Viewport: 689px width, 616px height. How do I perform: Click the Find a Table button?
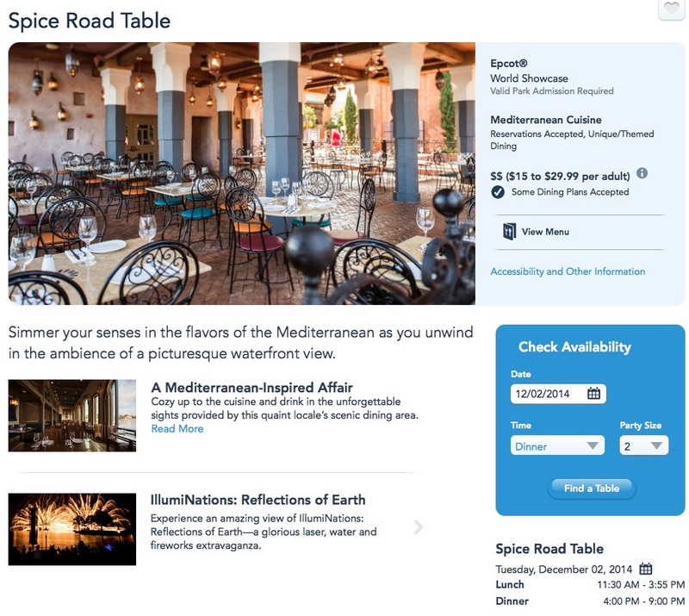tap(592, 488)
